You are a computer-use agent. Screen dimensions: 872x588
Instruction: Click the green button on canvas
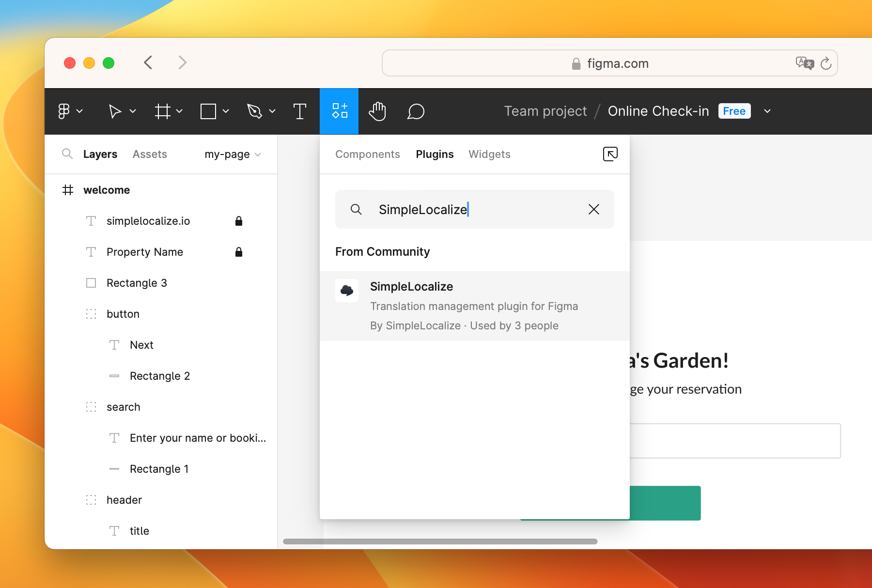(665, 503)
